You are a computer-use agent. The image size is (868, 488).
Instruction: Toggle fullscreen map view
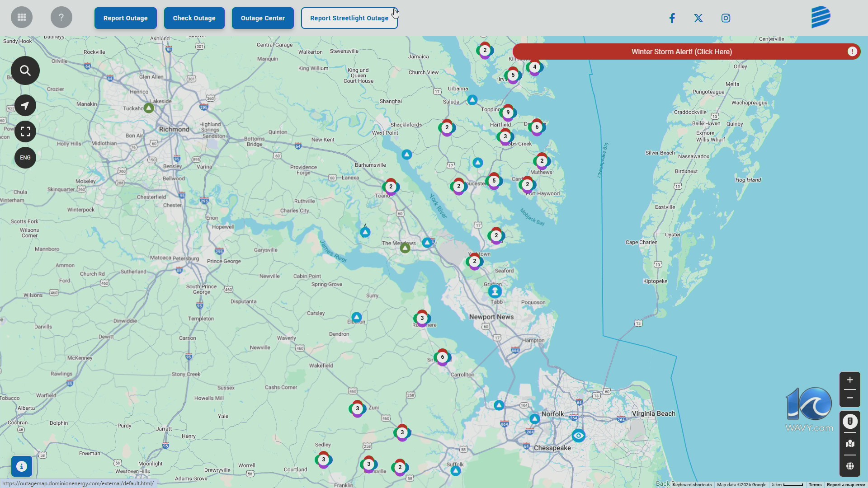click(x=25, y=131)
